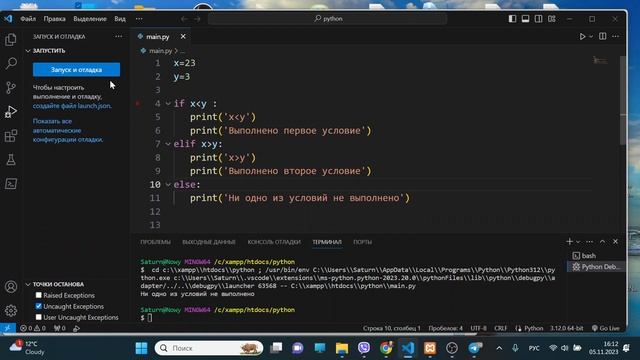Maximize the terminal panel size
The height and width of the screenshot is (360, 640).
pos(602,242)
